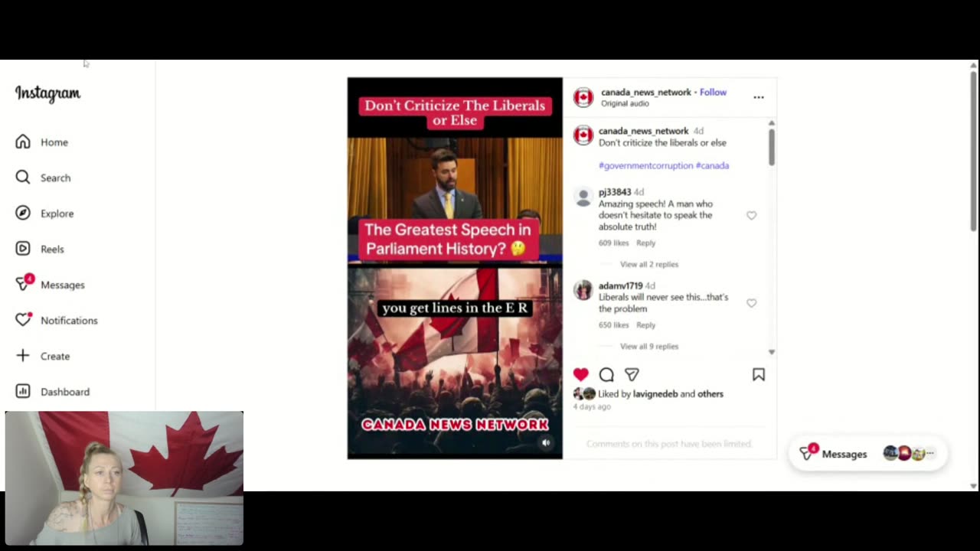Open Search in the sidebar

55,178
